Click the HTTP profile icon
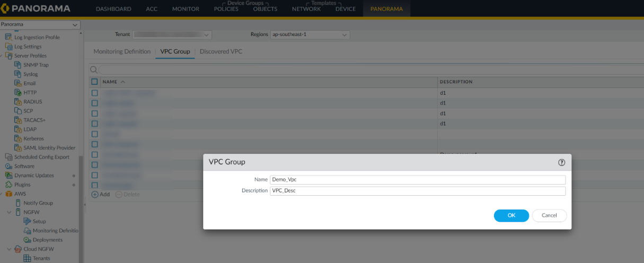 click(18, 93)
